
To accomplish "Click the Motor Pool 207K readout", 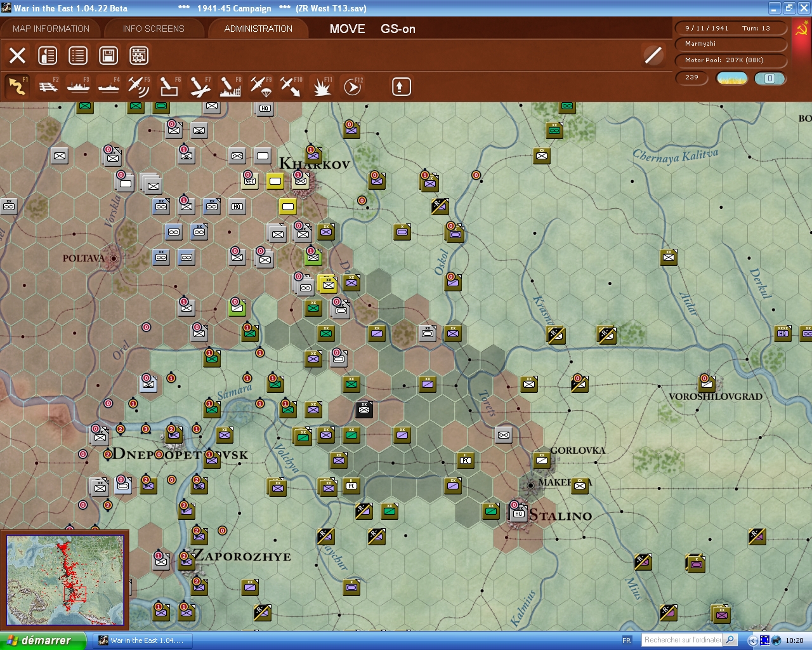I will point(730,60).
